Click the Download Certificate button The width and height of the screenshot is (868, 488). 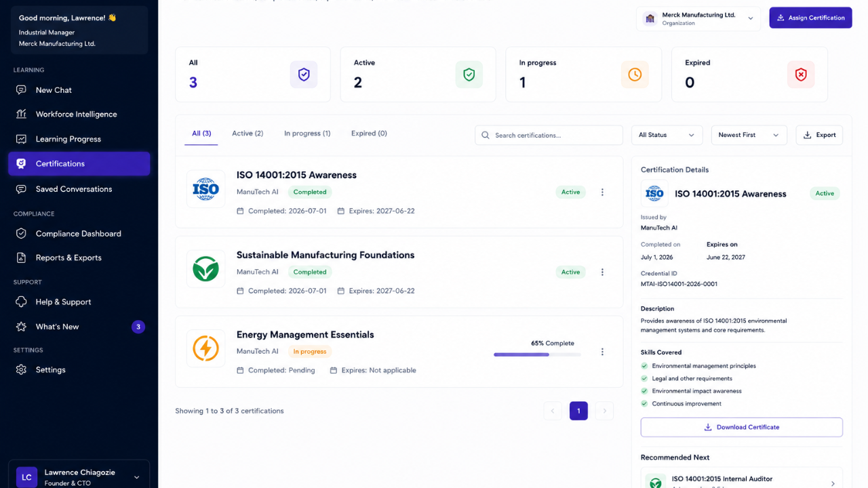pos(742,427)
